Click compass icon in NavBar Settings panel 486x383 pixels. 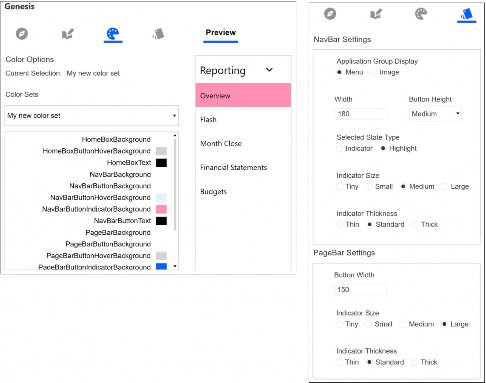[x=330, y=14]
